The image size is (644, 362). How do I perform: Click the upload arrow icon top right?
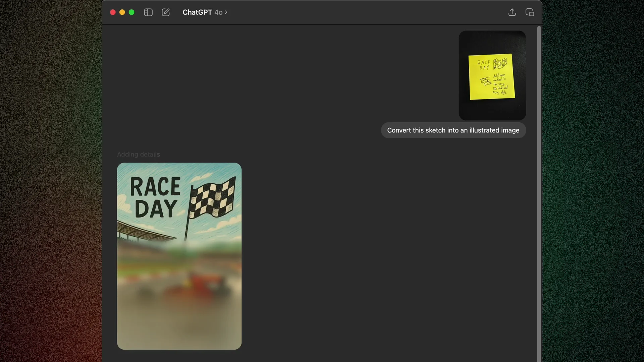(x=512, y=12)
